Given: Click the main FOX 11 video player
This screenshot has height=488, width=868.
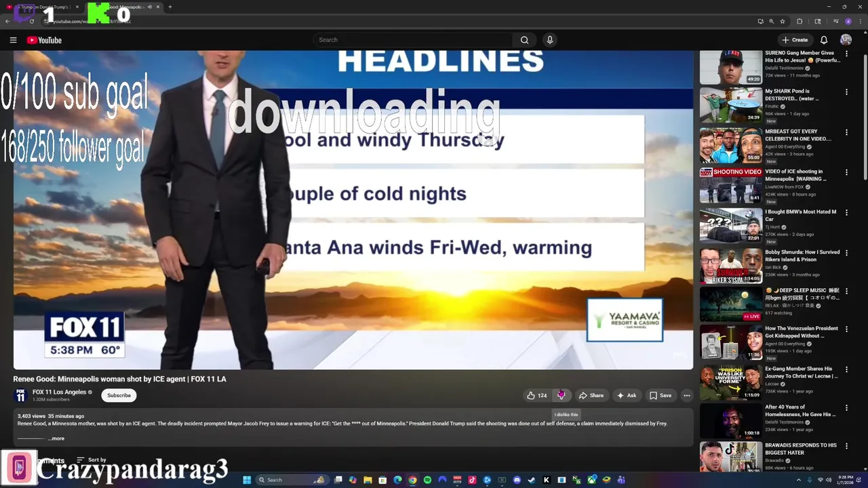Looking at the screenshot, I should [x=353, y=210].
